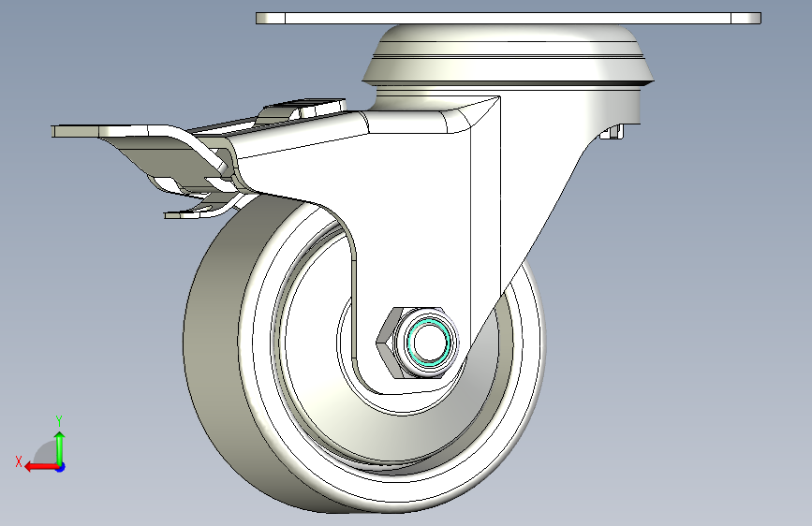The width and height of the screenshot is (812, 526).
Task: Select the flat top mounting plate
Action: tap(509, 19)
